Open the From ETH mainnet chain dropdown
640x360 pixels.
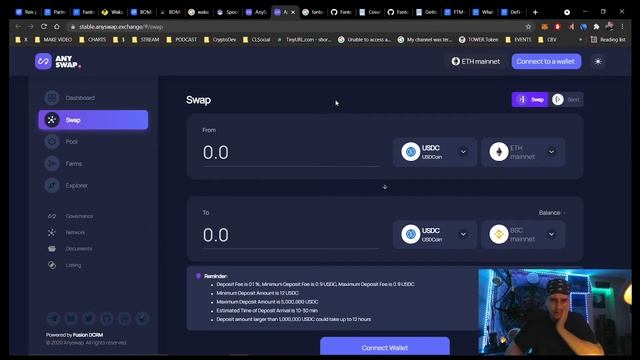point(523,152)
